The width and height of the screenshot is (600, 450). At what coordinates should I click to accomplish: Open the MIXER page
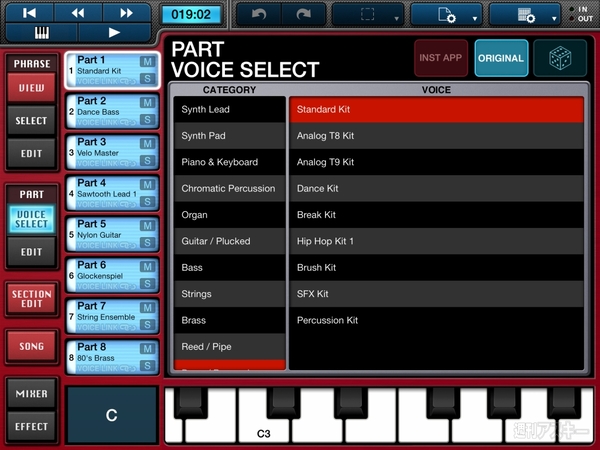(31, 394)
